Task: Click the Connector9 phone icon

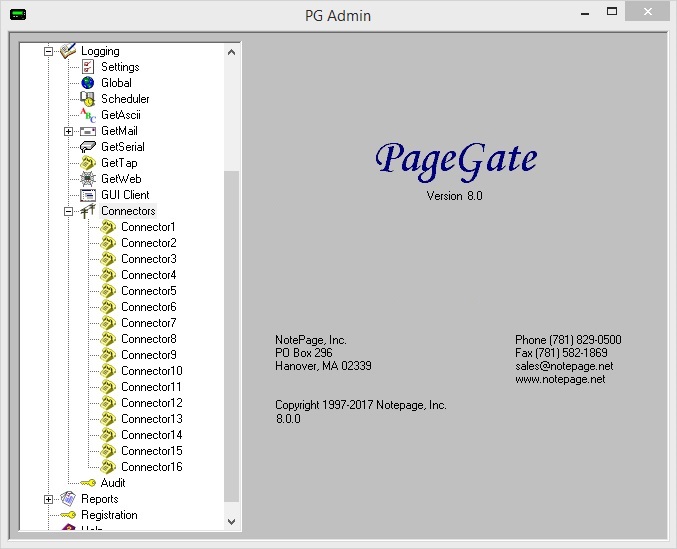Action: tap(108, 355)
